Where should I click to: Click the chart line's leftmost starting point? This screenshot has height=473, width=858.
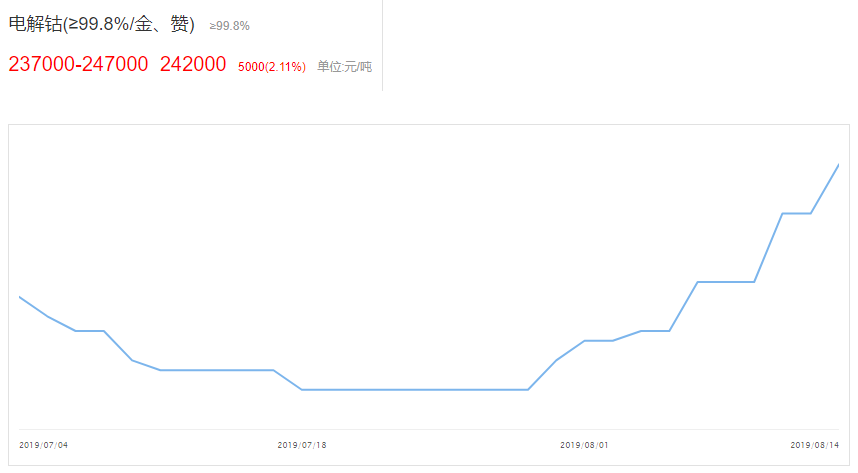click(x=20, y=297)
